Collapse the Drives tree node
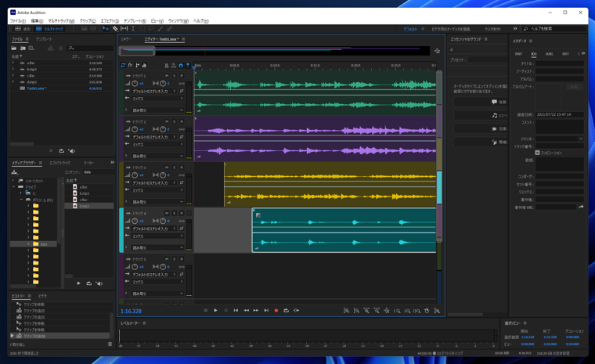 (x=13, y=187)
